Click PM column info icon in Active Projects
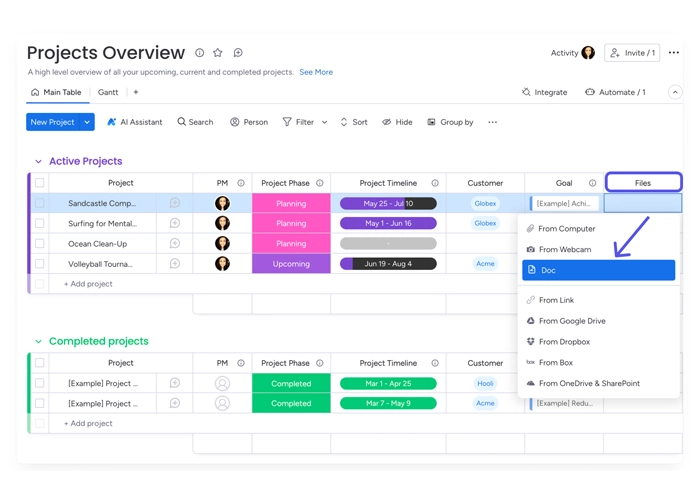 [241, 183]
